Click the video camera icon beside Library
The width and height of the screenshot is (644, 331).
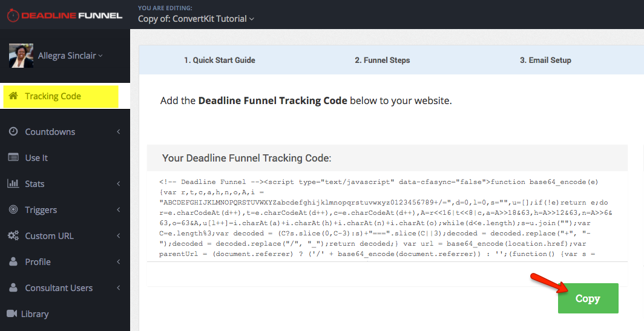point(12,313)
